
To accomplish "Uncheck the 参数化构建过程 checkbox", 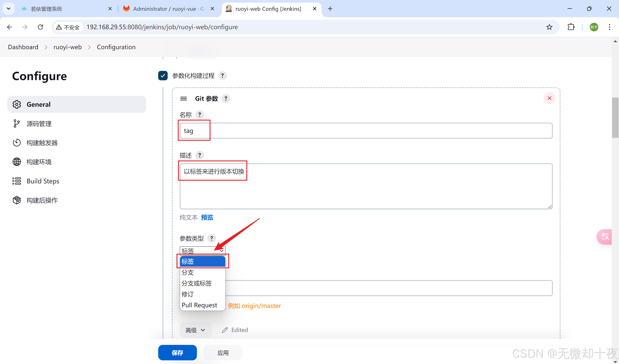I will click(163, 76).
